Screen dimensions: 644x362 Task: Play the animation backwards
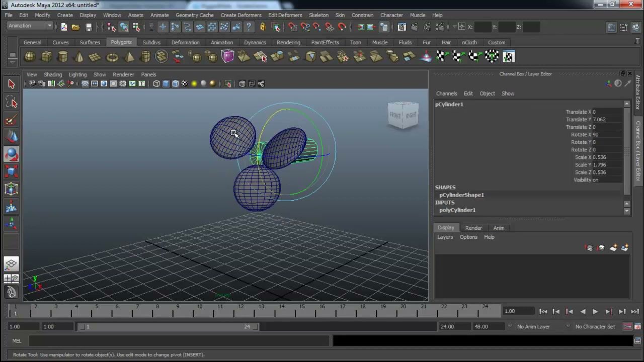(x=582, y=312)
